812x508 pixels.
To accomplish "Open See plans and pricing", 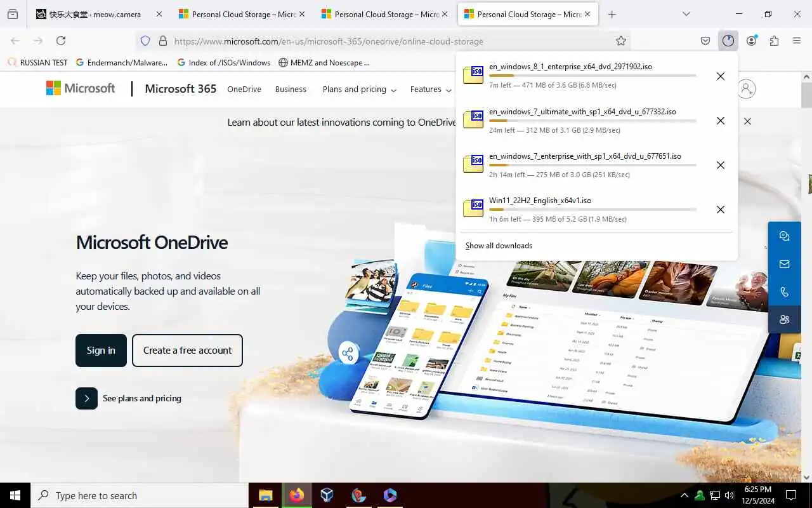I will coord(128,398).
